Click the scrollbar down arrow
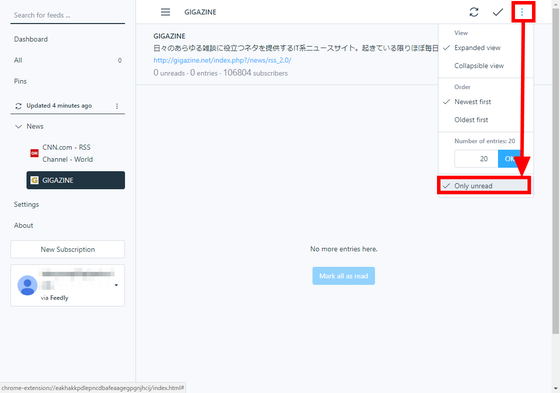The height and width of the screenshot is (393, 560). pyautogui.click(x=555, y=388)
